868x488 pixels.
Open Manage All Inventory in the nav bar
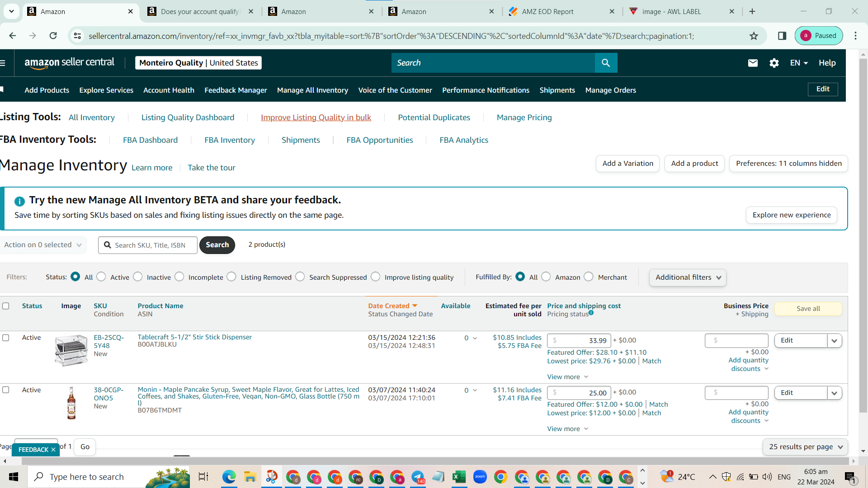coord(312,90)
